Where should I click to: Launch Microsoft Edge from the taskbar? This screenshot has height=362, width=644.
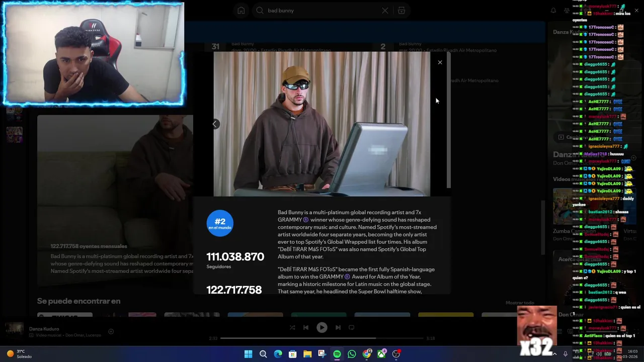click(278, 354)
